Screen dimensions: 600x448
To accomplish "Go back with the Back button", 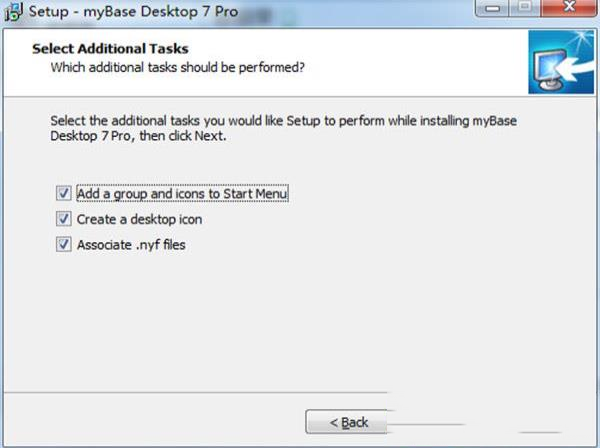I will pyautogui.click(x=350, y=422).
